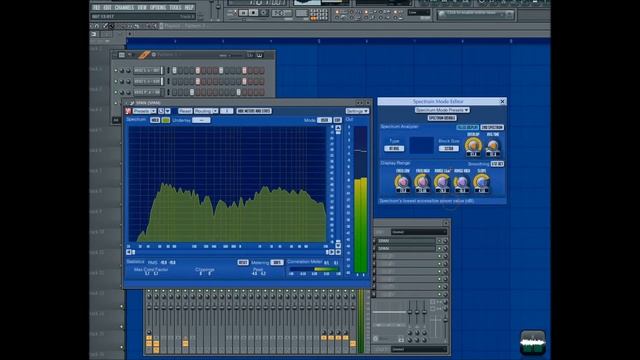Click second SPAN effect slot in mixer
This screenshot has width=640, height=360.
pos(406,248)
